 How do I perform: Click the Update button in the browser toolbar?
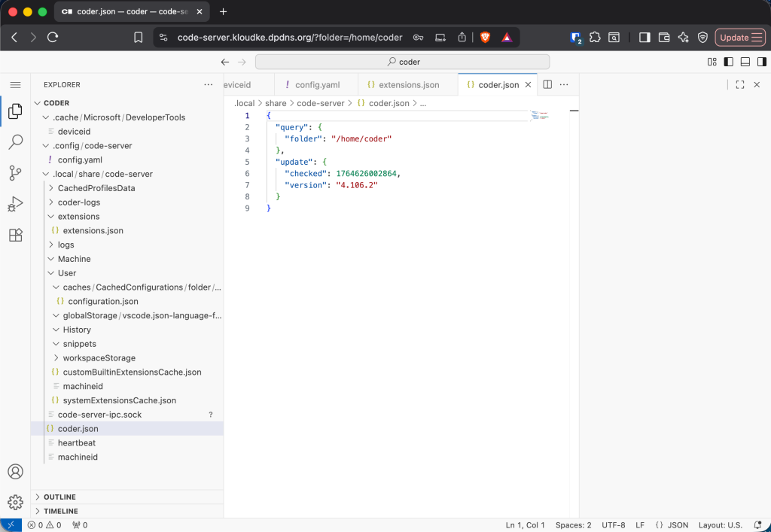(x=740, y=36)
